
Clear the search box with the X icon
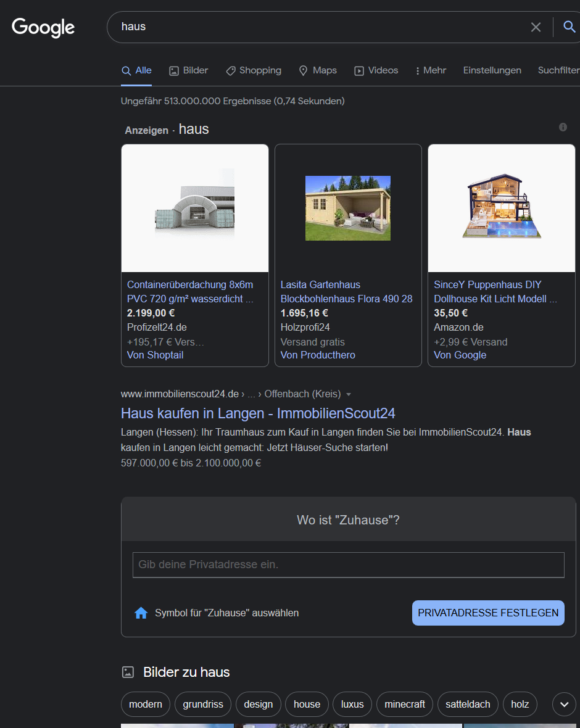[x=536, y=27]
